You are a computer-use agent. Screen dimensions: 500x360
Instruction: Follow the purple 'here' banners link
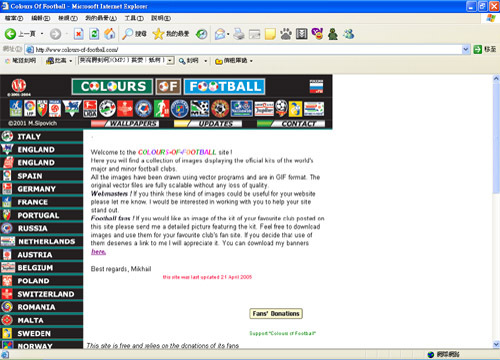(x=98, y=252)
